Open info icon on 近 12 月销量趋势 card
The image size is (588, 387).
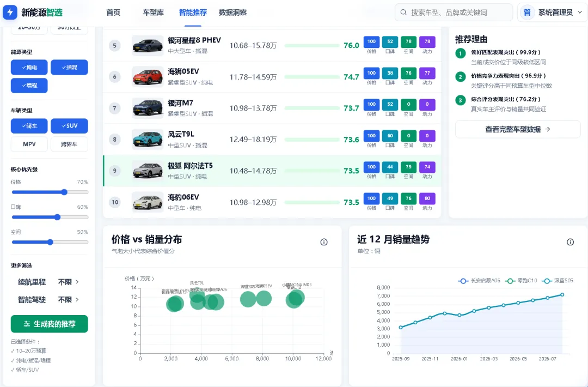(x=571, y=242)
